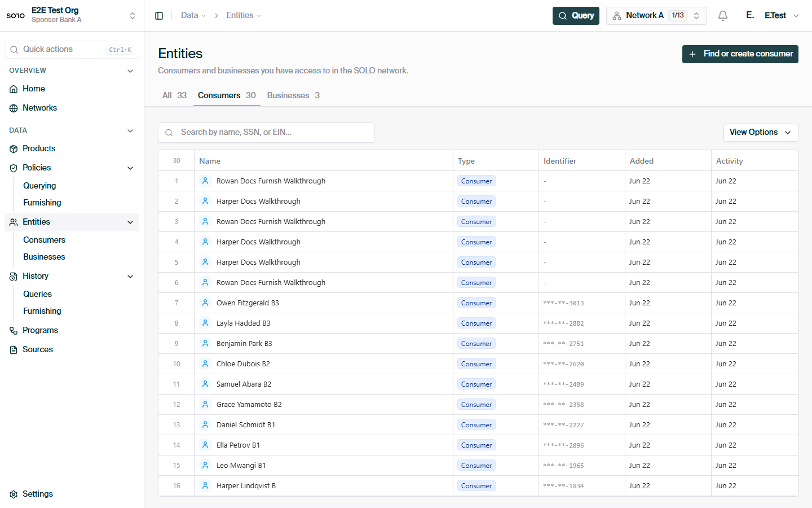Open the Chloe Dubois B2 entry
Image resolution: width=812 pixels, height=508 pixels.
tap(243, 364)
